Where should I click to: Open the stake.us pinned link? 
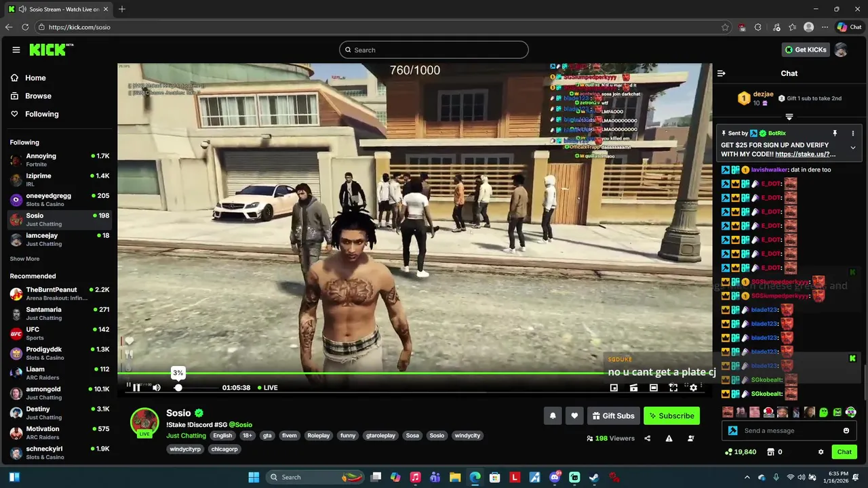pyautogui.click(x=805, y=155)
